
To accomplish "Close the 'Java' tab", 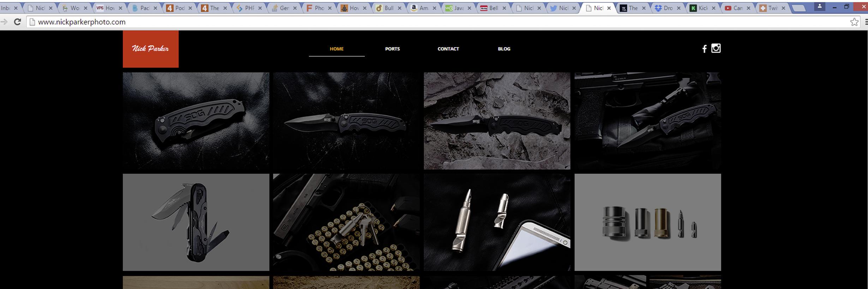I will point(469,8).
